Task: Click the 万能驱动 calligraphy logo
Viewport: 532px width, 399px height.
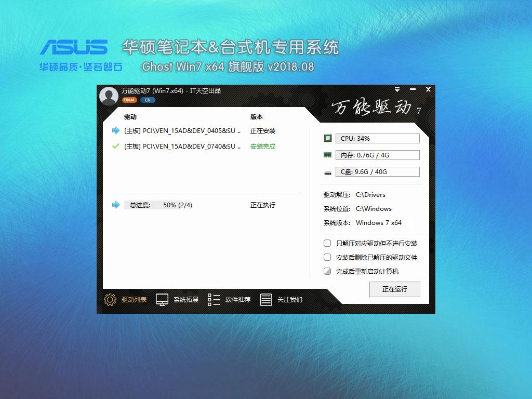Action: pyautogui.click(x=376, y=107)
